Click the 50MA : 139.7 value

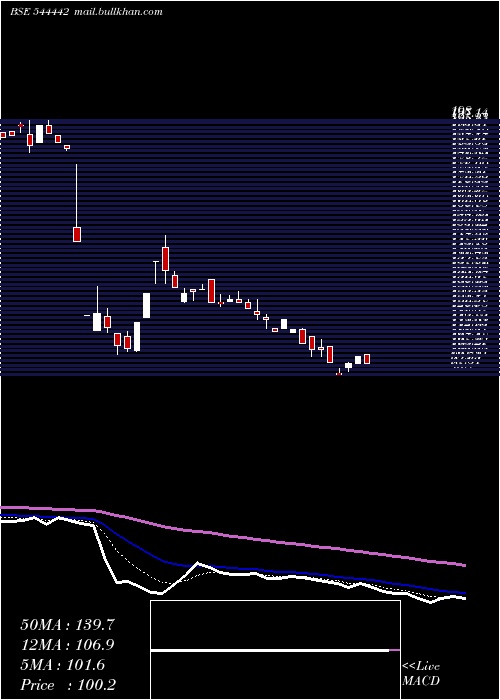click(x=67, y=625)
